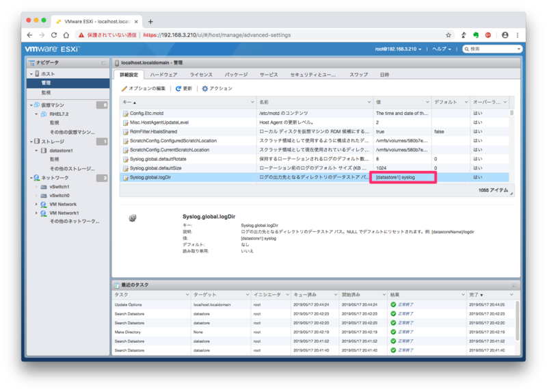Switch to the セキュリティとユー... tab
The image size is (547, 392).
[x=313, y=75]
